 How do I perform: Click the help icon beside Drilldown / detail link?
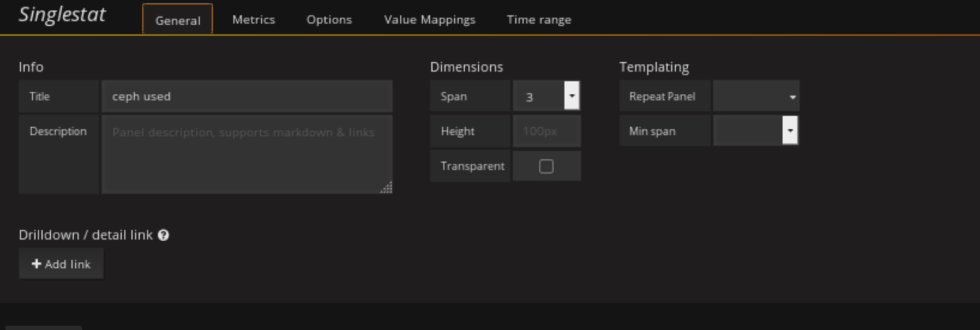coord(163,235)
